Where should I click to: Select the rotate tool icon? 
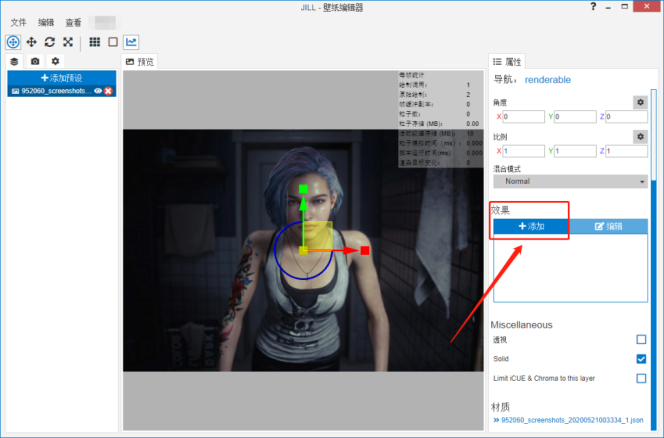50,42
